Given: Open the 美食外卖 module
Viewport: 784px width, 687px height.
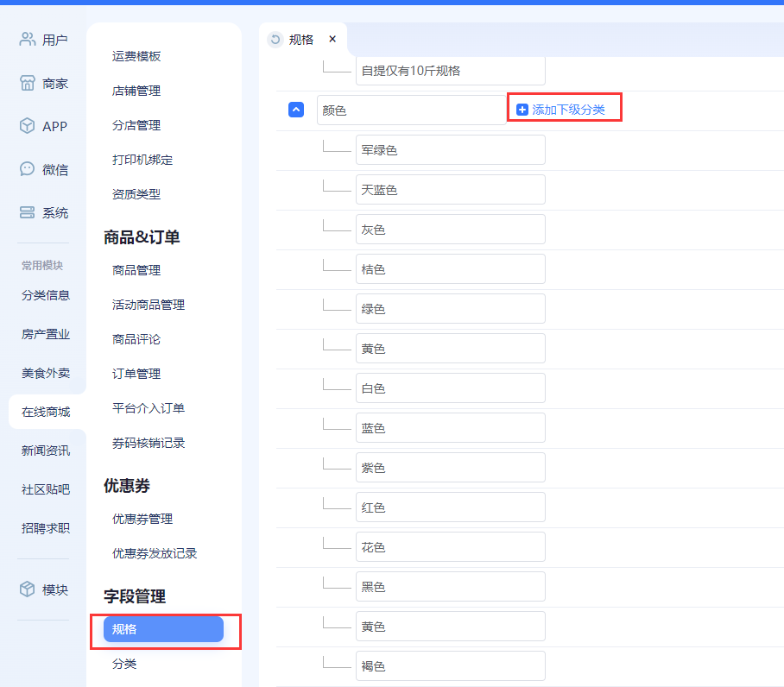Looking at the screenshot, I should coord(46,373).
